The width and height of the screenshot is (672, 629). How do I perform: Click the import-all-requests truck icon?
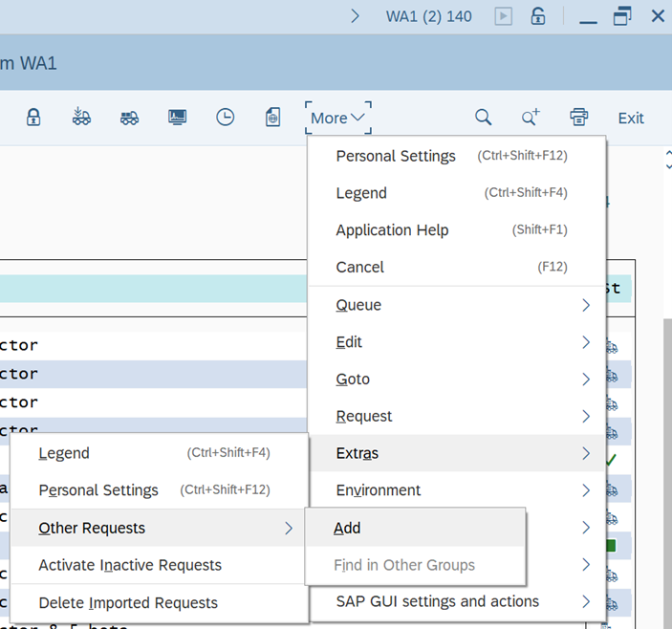pos(129,118)
